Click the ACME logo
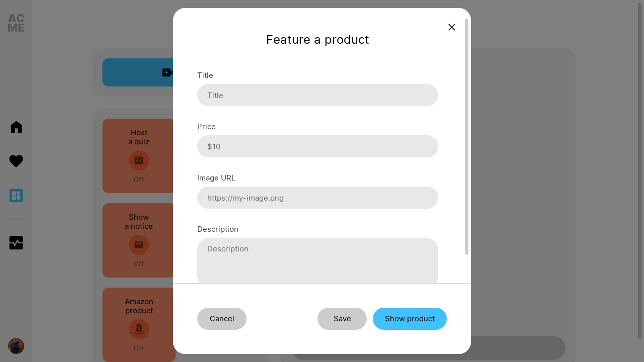Screen dimensions: 644x362 pyautogui.click(x=16, y=23)
